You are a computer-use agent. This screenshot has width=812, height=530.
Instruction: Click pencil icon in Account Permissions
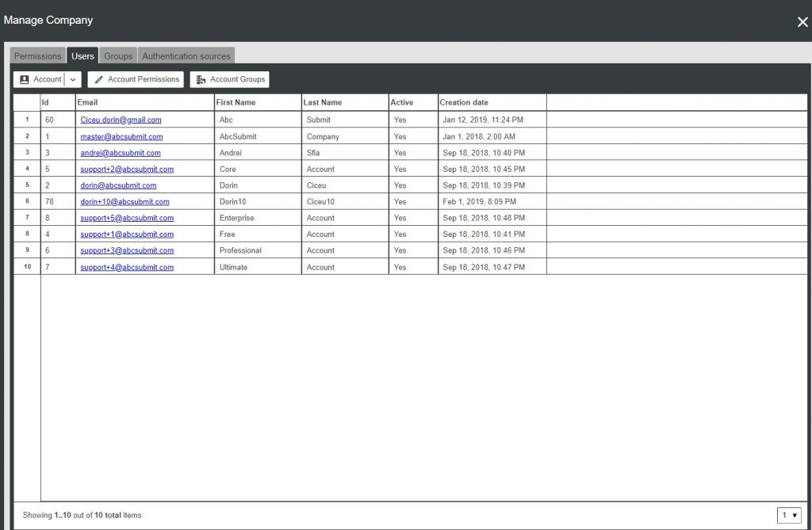coord(99,80)
